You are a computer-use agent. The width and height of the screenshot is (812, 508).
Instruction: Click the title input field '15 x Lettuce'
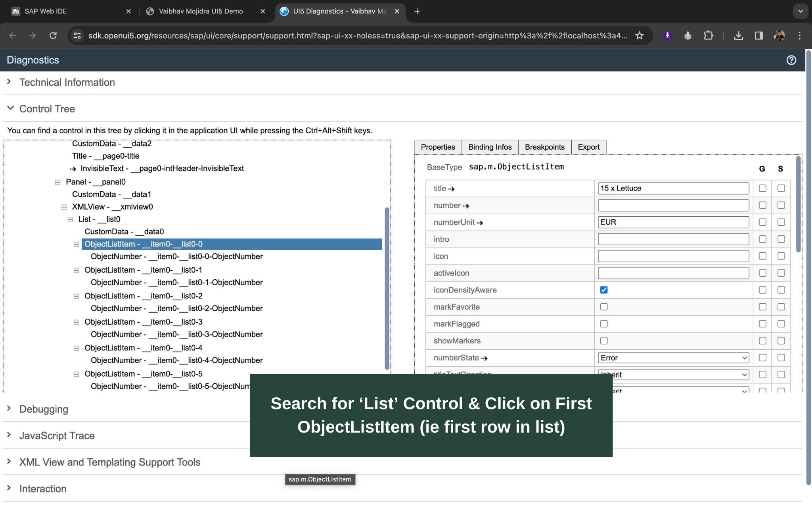click(673, 189)
